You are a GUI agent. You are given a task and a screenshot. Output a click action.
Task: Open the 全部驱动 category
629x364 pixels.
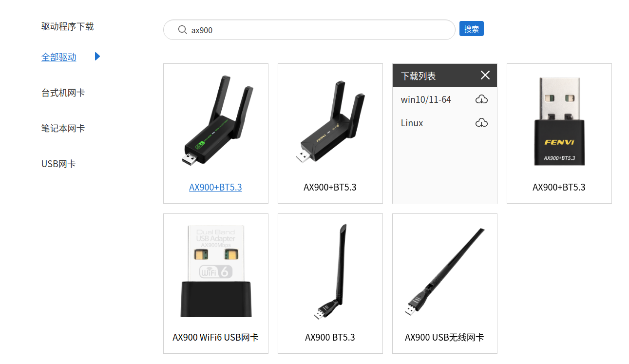[59, 57]
